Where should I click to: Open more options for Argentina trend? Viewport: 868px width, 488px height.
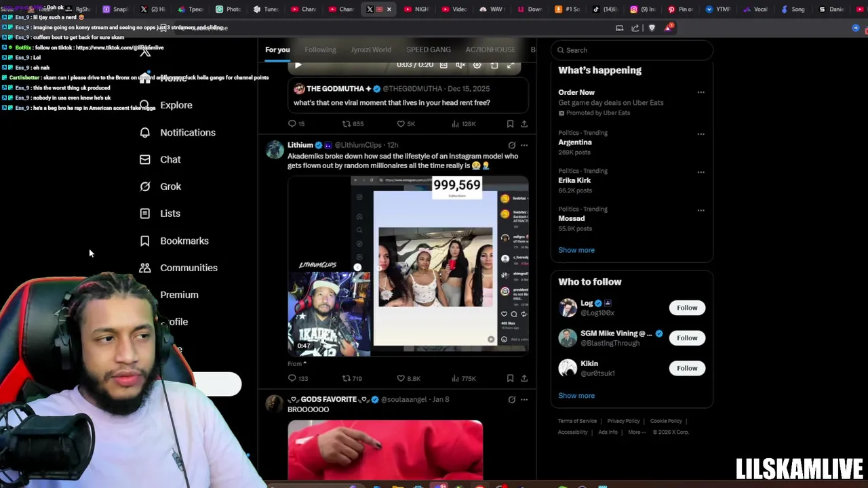(x=701, y=134)
